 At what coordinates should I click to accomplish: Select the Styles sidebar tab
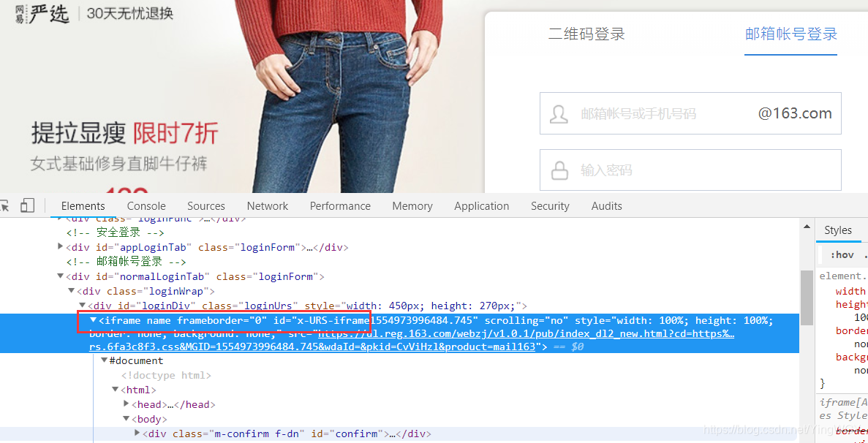tap(838, 230)
